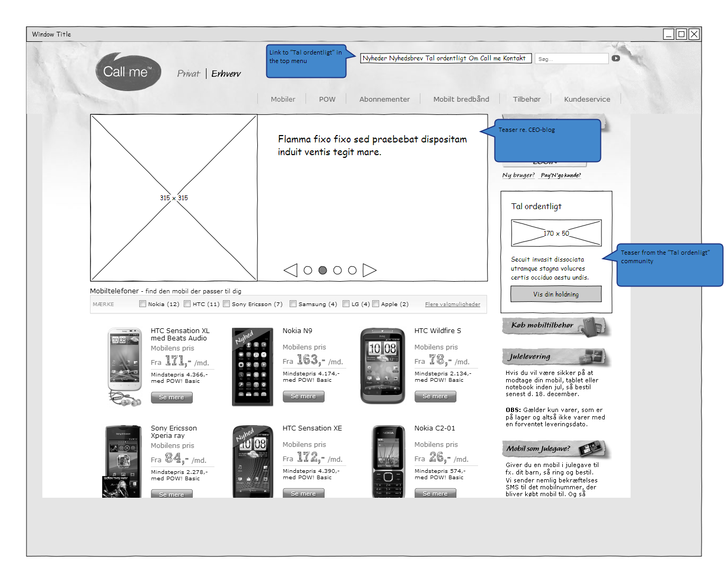Click the 315 x 315 image placeholder
Image resolution: width=728 pixels, height=583 pixels.
pyautogui.click(x=174, y=198)
